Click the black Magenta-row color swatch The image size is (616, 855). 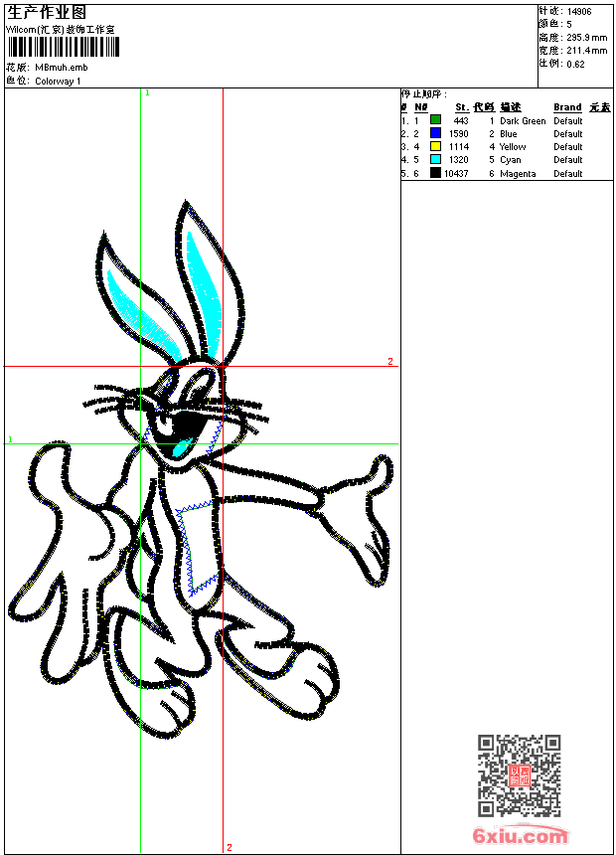435,173
